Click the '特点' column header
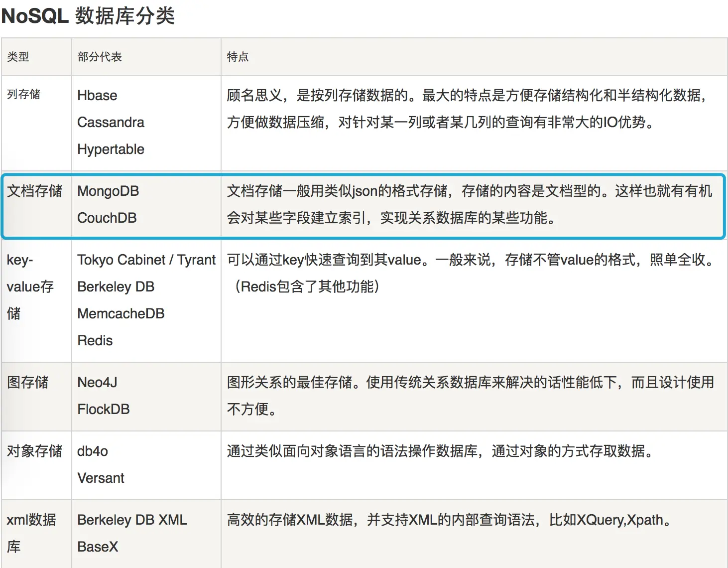 coord(238,57)
